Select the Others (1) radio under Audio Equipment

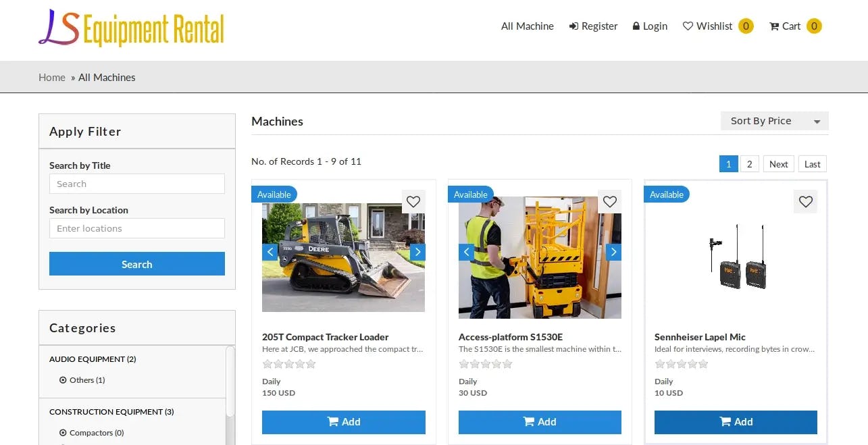(x=63, y=379)
